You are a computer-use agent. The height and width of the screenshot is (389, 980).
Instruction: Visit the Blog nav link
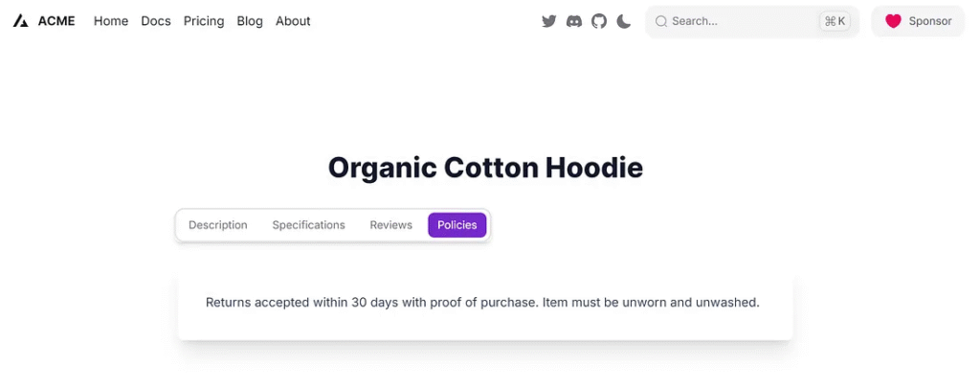[250, 21]
